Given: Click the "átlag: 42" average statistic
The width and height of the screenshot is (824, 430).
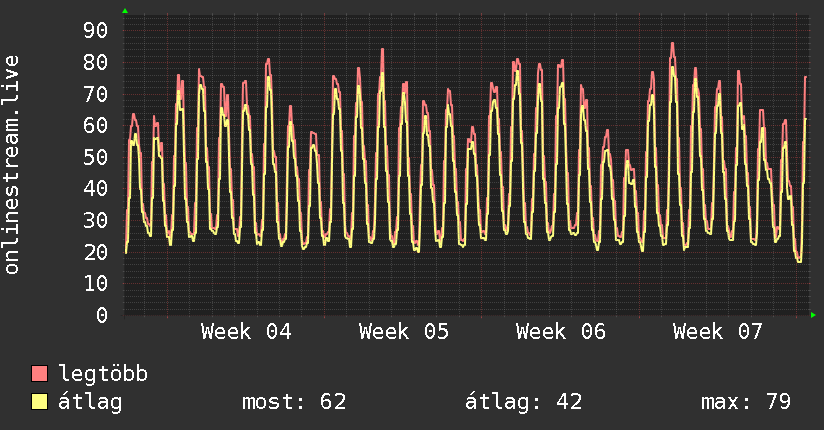Looking at the screenshot, I should tap(523, 402).
